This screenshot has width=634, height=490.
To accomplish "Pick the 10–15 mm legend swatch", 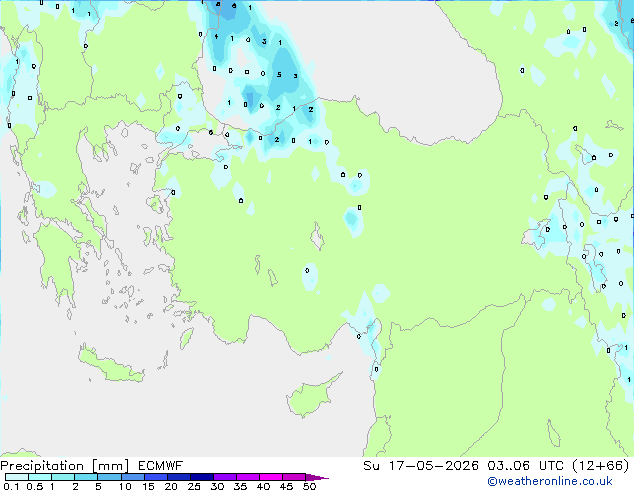I will click(x=132, y=477).
